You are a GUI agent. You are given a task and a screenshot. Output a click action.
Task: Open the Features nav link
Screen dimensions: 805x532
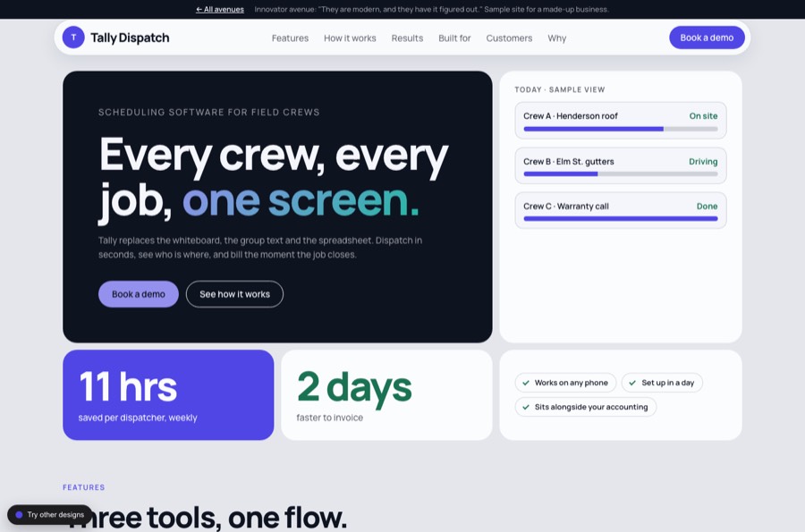point(290,38)
